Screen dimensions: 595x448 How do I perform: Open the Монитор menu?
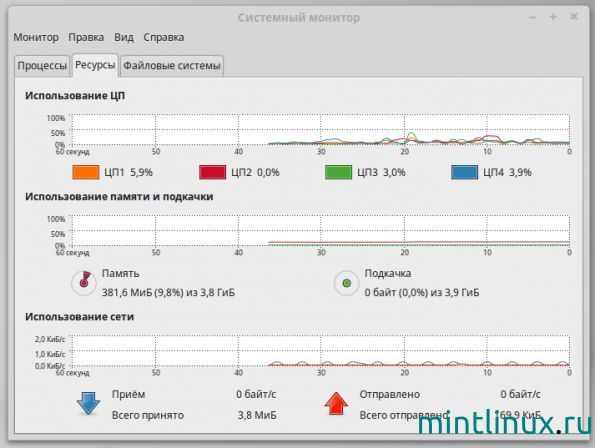pyautogui.click(x=36, y=37)
